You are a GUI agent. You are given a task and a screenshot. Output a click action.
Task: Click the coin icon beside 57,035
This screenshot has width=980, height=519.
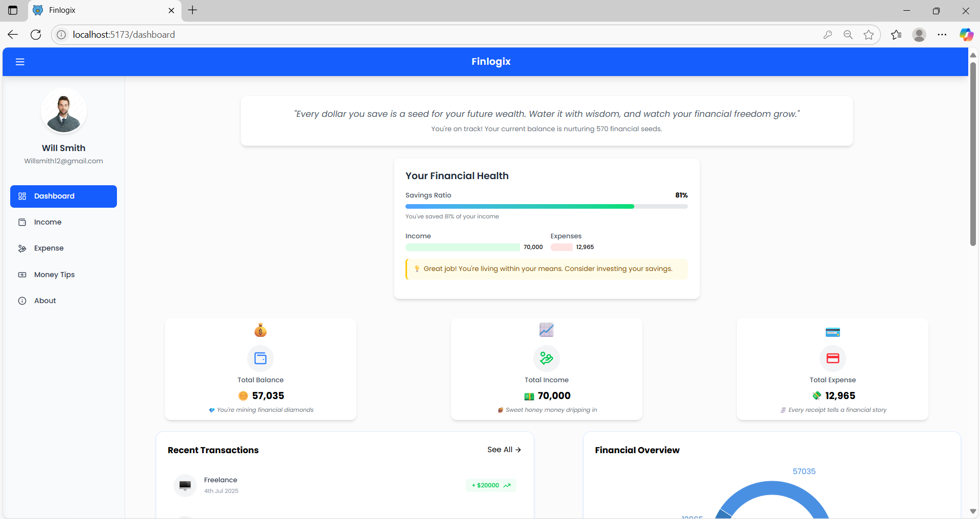pyautogui.click(x=243, y=396)
